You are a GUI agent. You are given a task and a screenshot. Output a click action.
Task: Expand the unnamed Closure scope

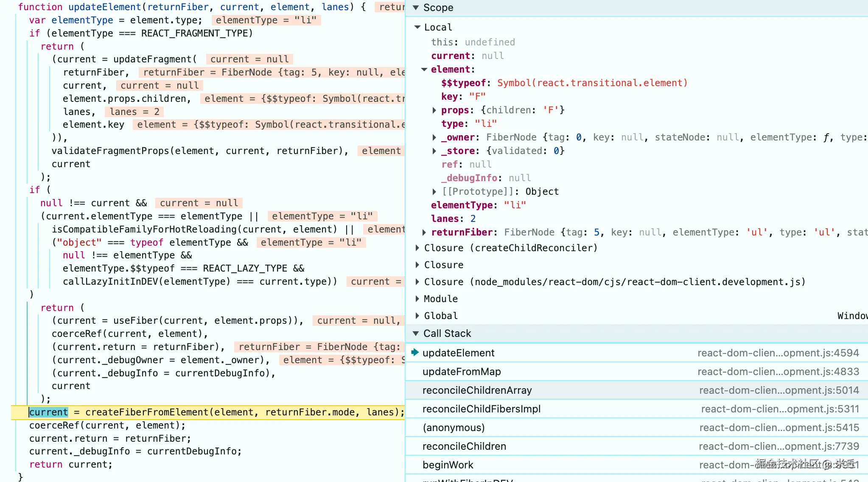pyautogui.click(x=417, y=265)
